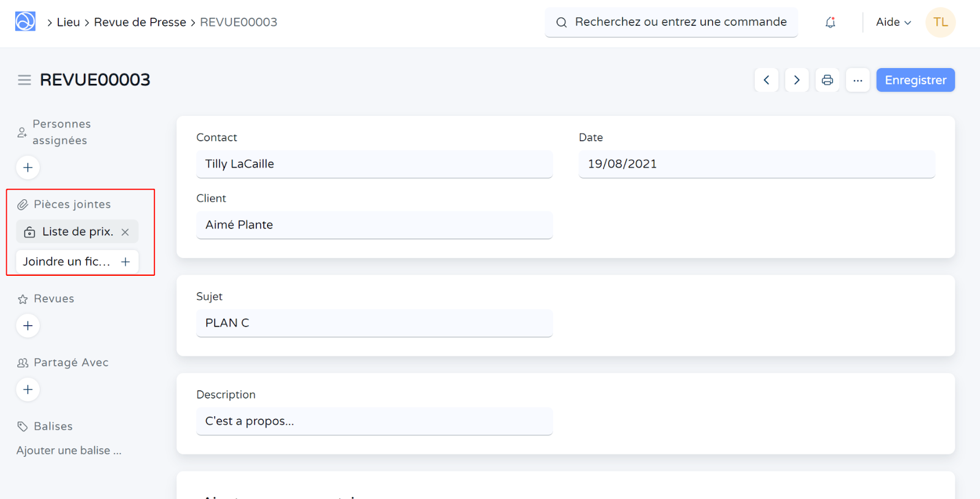Open the TL user avatar menu
The image size is (980, 499).
pyautogui.click(x=940, y=22)
